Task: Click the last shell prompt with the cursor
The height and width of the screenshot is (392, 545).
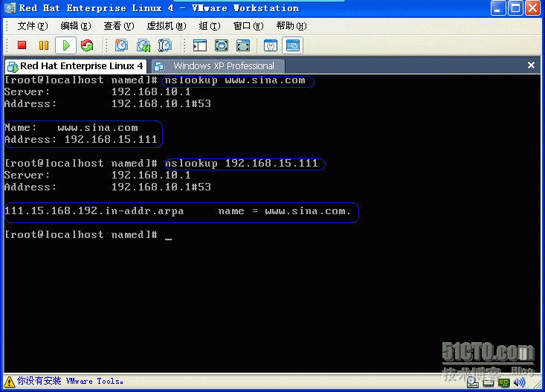Action: click(x=88, y=235)
